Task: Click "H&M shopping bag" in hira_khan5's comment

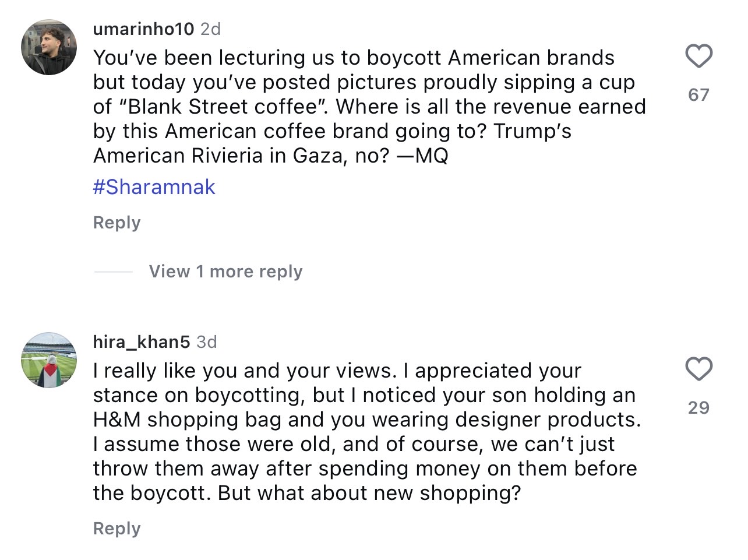Action: click(x=188, y=420)
